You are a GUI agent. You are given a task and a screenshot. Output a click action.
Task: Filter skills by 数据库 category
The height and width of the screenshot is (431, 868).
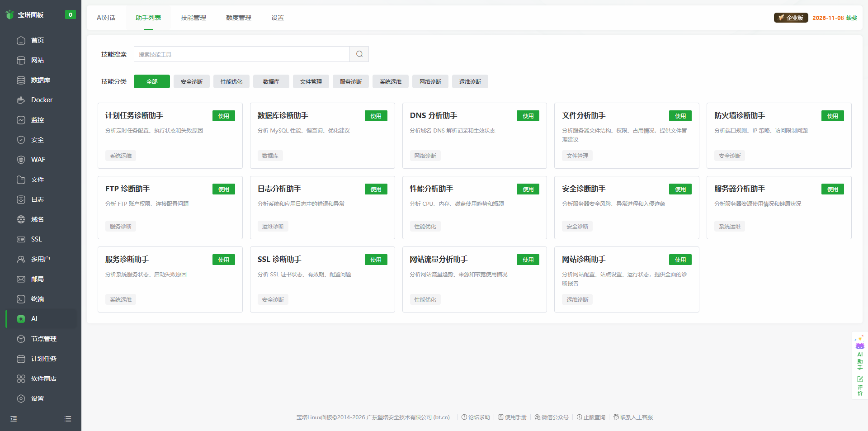click(271, 82)
